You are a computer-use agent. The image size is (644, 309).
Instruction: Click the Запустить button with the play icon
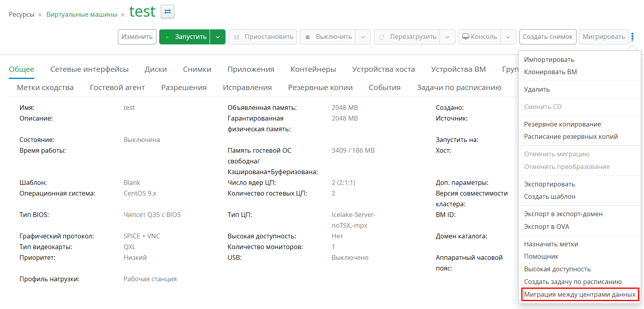point(185,37)
